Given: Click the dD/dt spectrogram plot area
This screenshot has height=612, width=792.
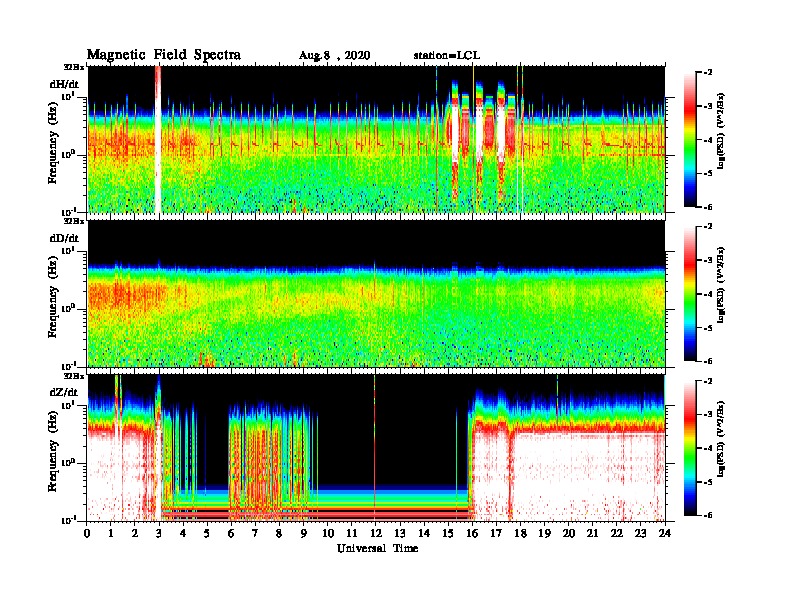Looking at the screenshot, I should pos(376,294).
